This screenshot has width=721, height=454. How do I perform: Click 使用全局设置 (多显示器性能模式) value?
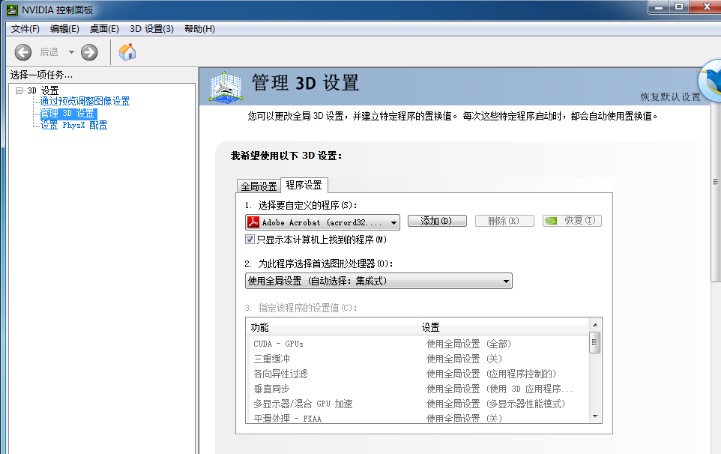click(x=496, y=404)
